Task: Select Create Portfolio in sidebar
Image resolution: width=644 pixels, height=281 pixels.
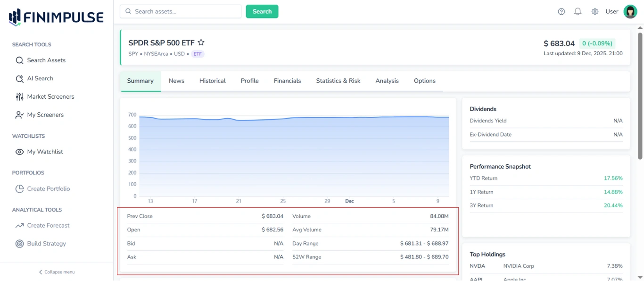Action: click(x=48, y=189)
